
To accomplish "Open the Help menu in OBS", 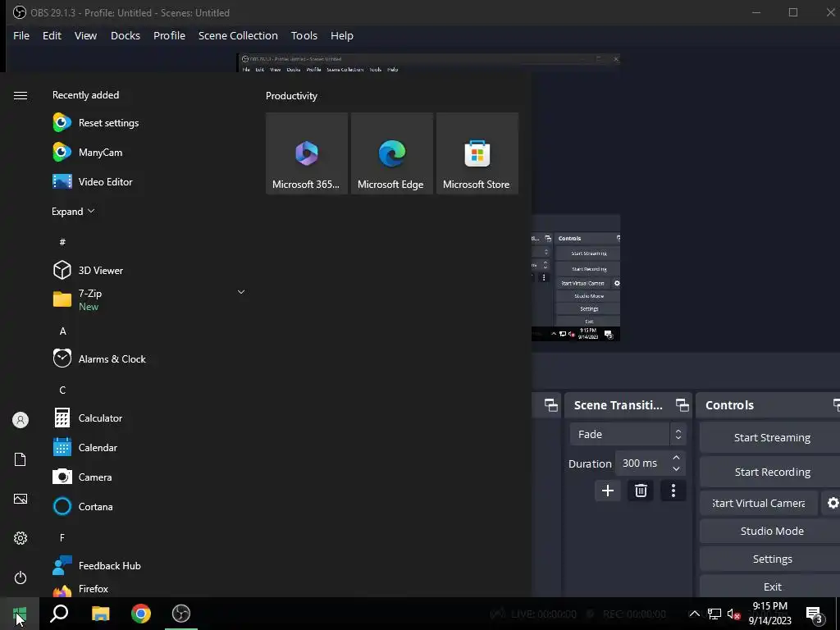I will [x=342, y=35].
